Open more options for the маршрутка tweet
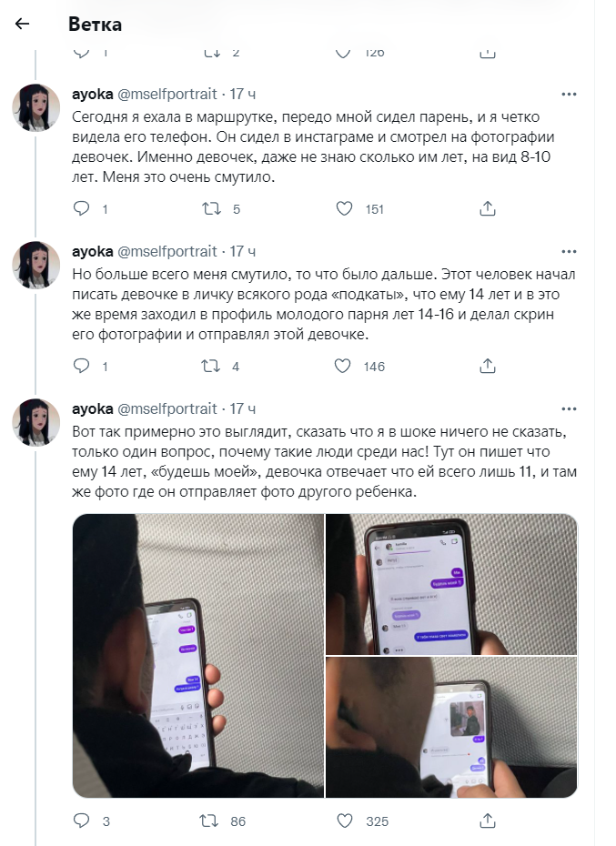Screen dimensions: 616x846 click(569, 94)
